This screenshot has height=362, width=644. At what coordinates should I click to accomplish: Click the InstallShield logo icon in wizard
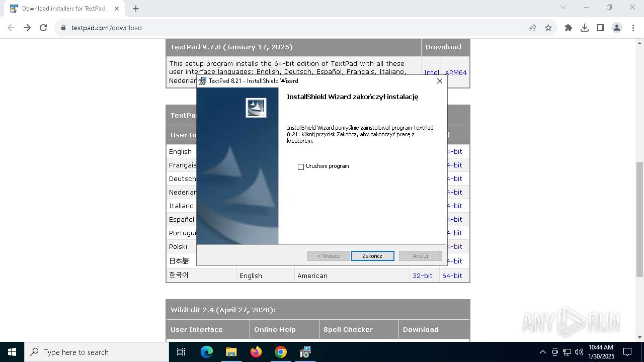pos(256,108)
